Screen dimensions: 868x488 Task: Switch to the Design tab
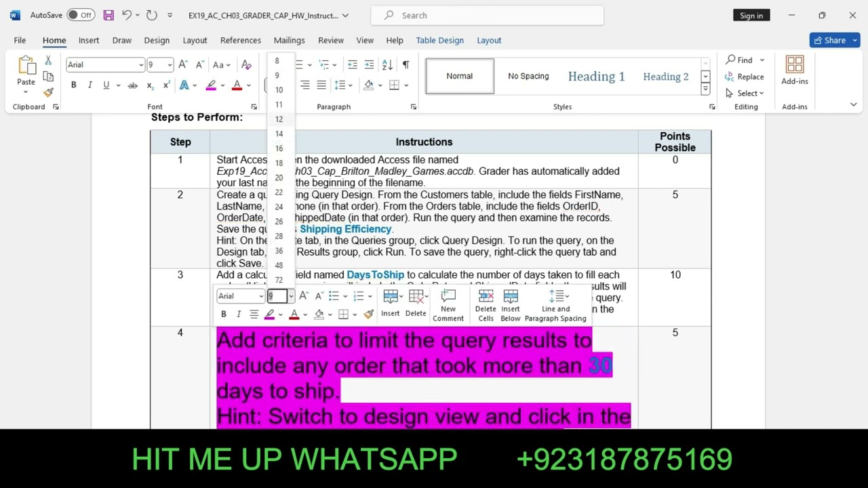(157, 40)
